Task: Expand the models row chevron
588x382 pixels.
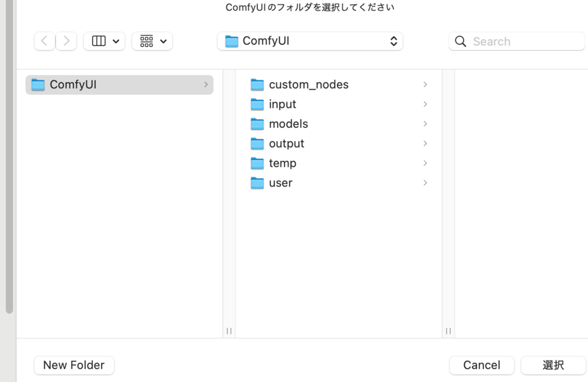Action: [425, 124]
